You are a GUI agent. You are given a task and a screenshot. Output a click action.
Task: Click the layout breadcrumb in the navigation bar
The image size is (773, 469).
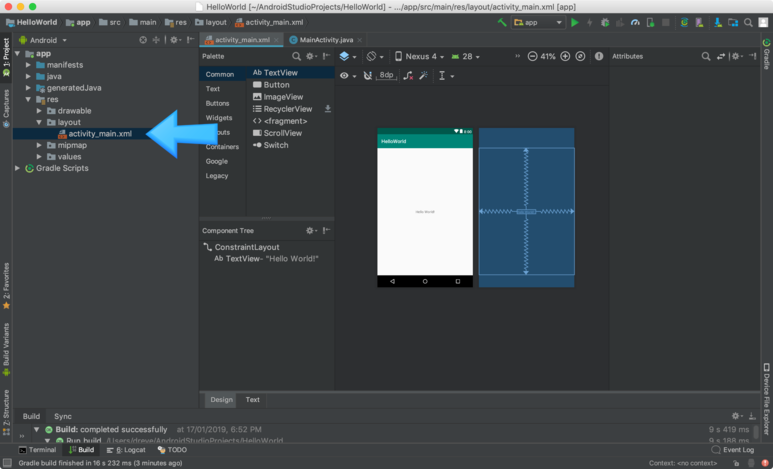211,22
